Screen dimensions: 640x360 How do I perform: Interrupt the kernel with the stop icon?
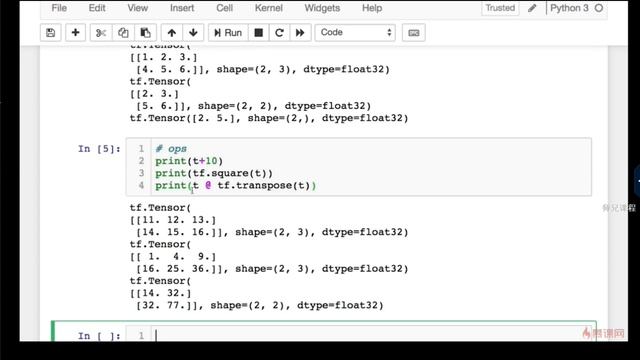[258, 33]
